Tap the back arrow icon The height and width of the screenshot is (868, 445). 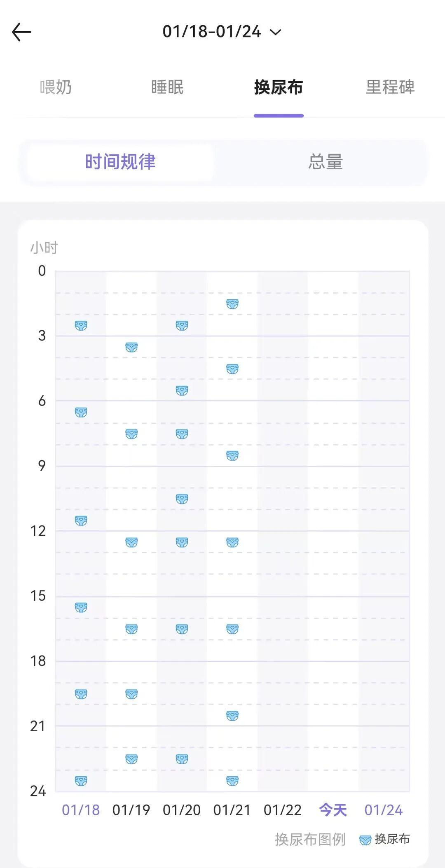[21, 32]
